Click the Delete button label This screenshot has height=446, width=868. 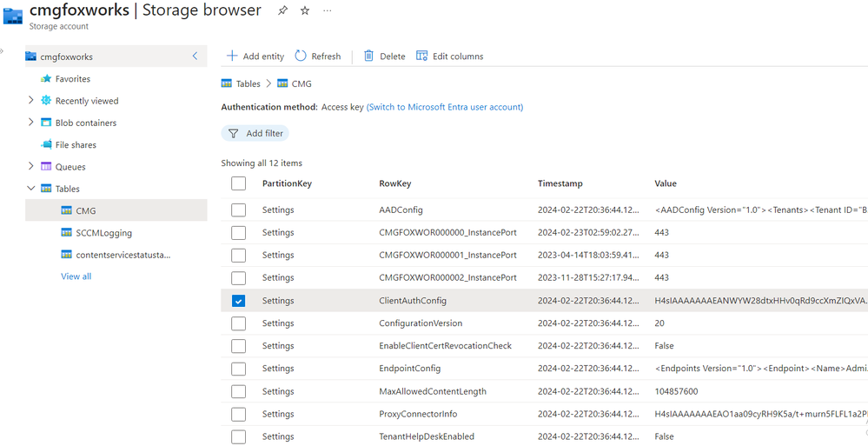click(393, 56)
